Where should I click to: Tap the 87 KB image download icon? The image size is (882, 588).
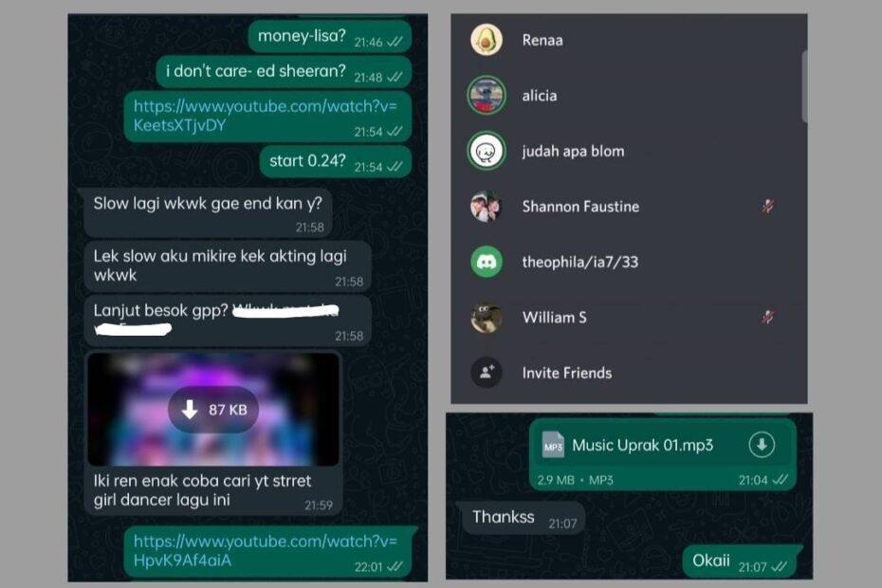pos(190,410)
